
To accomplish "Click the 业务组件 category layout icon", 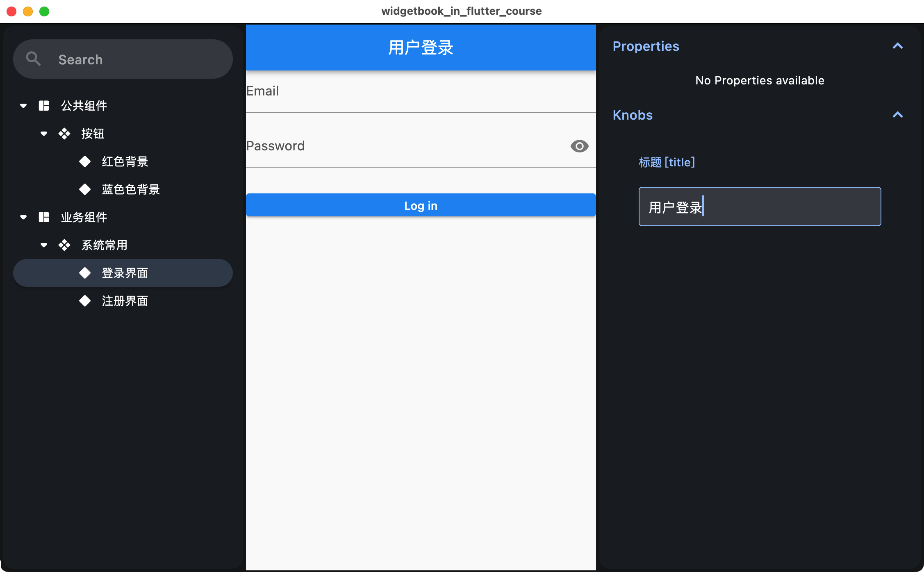I will click(44, 217).
